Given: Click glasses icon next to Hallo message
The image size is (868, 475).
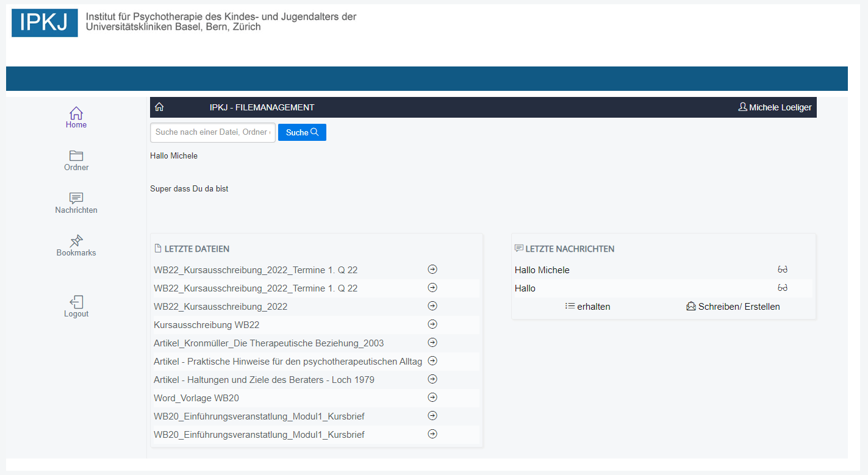Looking at the screenshot, I should 783,288.
